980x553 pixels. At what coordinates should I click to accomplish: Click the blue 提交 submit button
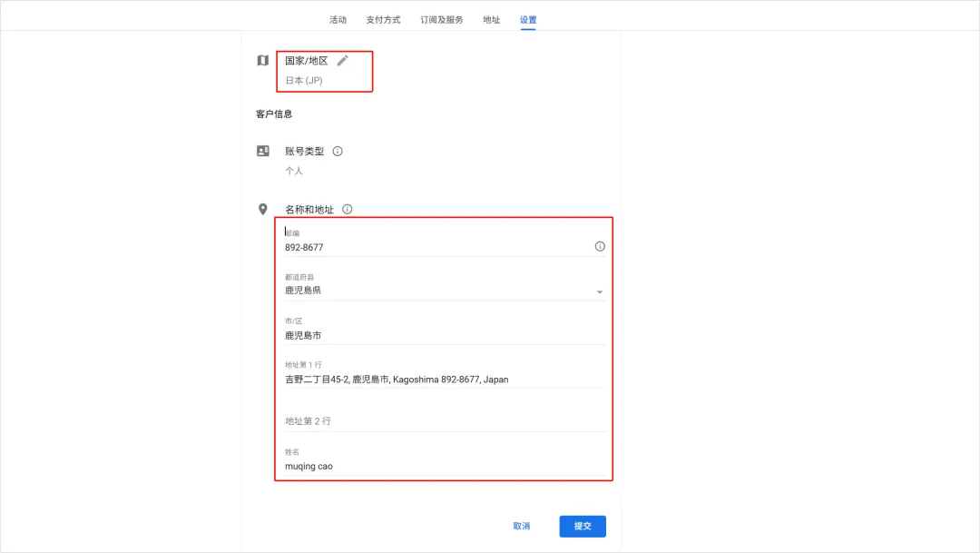[x=582, y=526]
